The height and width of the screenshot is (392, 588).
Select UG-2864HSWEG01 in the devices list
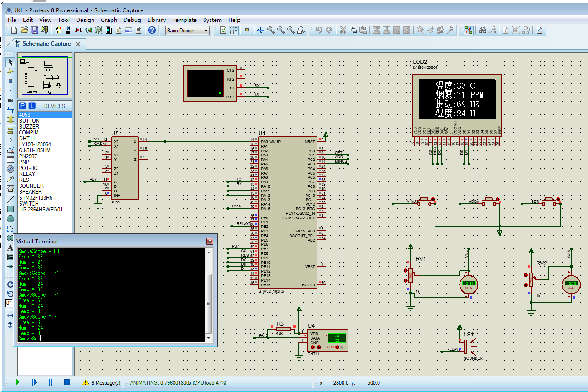coord(45,210)
